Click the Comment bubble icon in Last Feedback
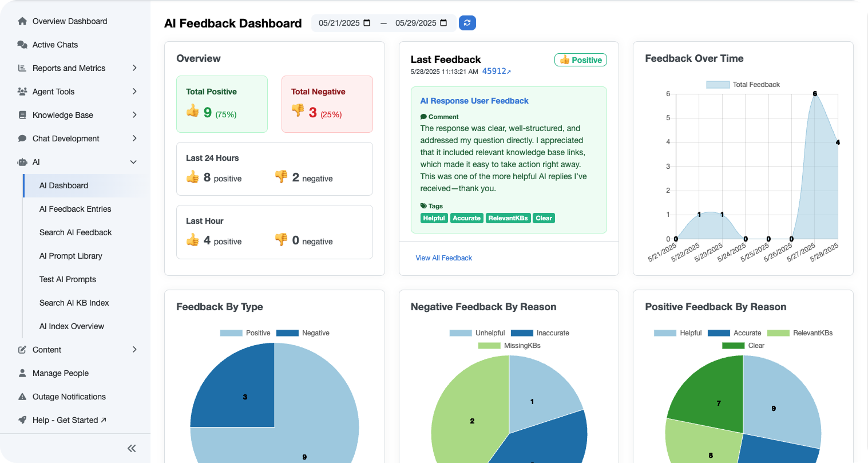 pyautogui.click(x=423, y=117)
